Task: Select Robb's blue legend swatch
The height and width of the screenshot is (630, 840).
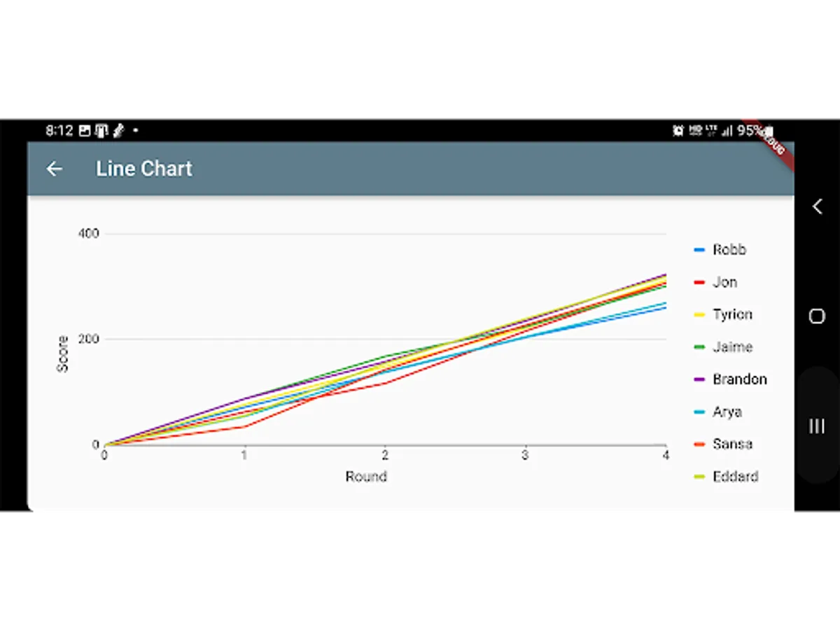Action: [x=699, y=250]
